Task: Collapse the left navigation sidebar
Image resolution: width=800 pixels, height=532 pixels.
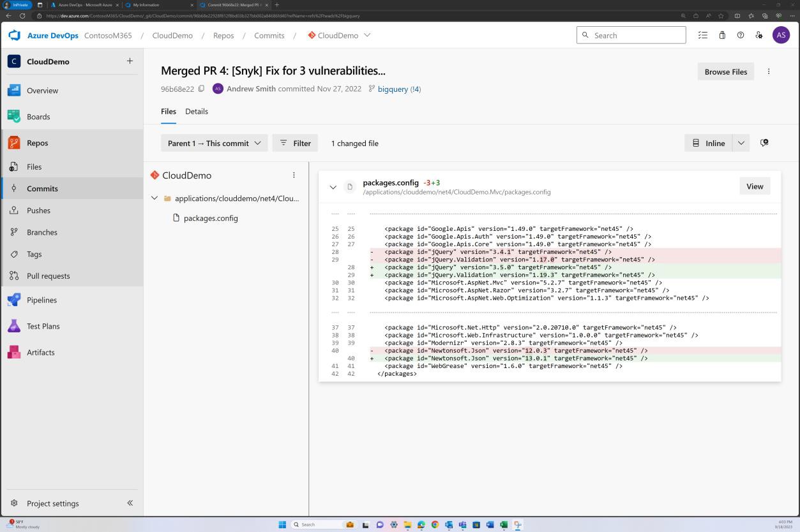Action: (x=130, y=503)
